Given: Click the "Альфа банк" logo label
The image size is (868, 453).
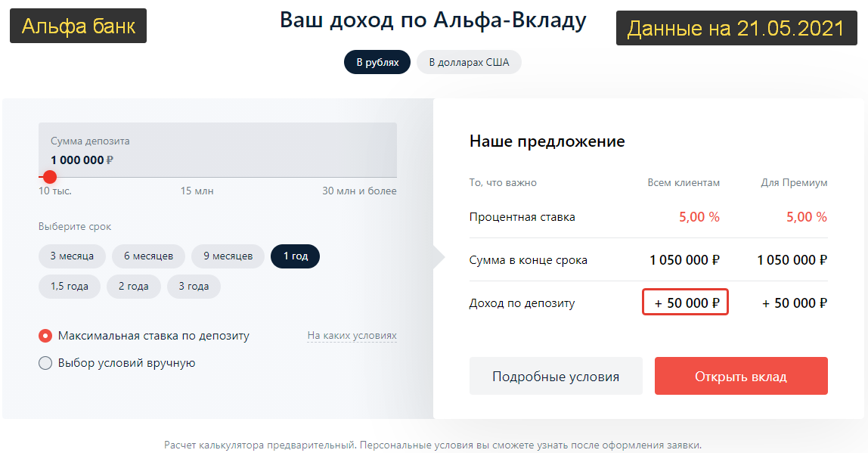Looking at the screenshot, I should click(x=78, y=25).
